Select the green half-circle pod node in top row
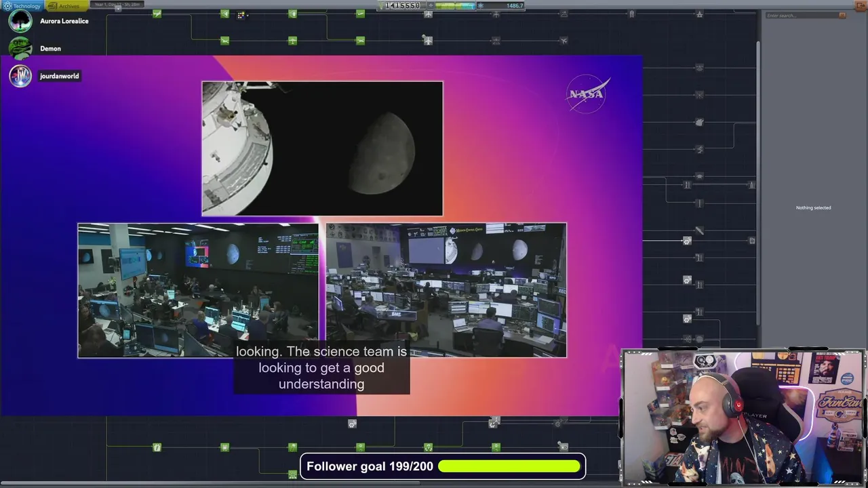The height and width of the screenshot is (488, 868). (x=292, y=14)
